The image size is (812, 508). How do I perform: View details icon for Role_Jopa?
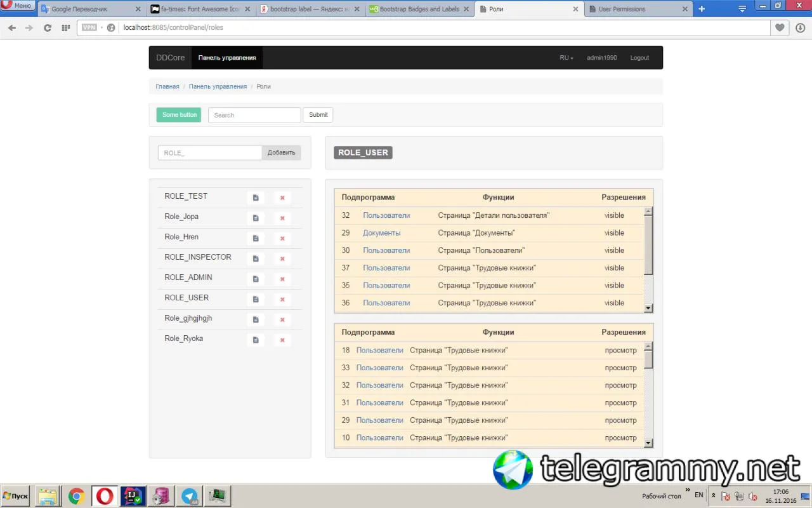tap(256, 218)
